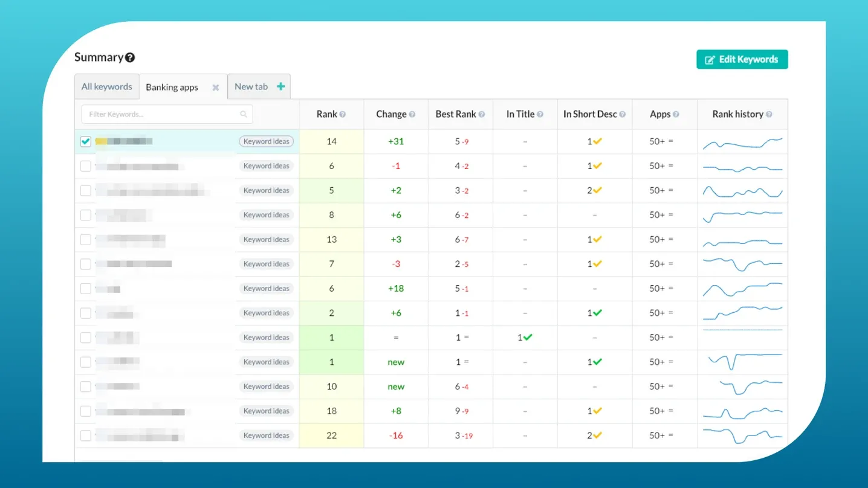
Task: Click the -3 change value
Action: click(x=396, y=264)
